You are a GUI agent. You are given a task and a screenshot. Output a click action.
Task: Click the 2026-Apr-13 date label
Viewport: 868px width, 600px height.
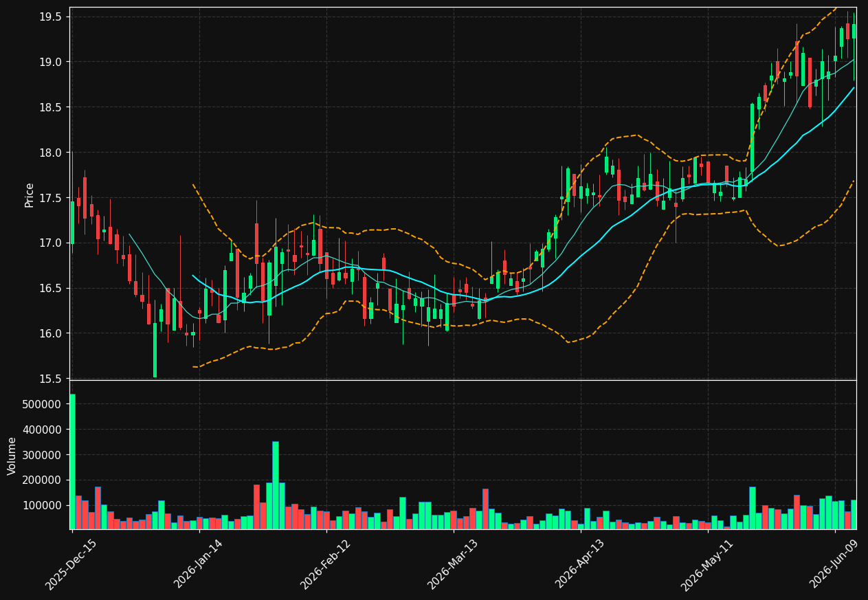click(x=579, y=564)
